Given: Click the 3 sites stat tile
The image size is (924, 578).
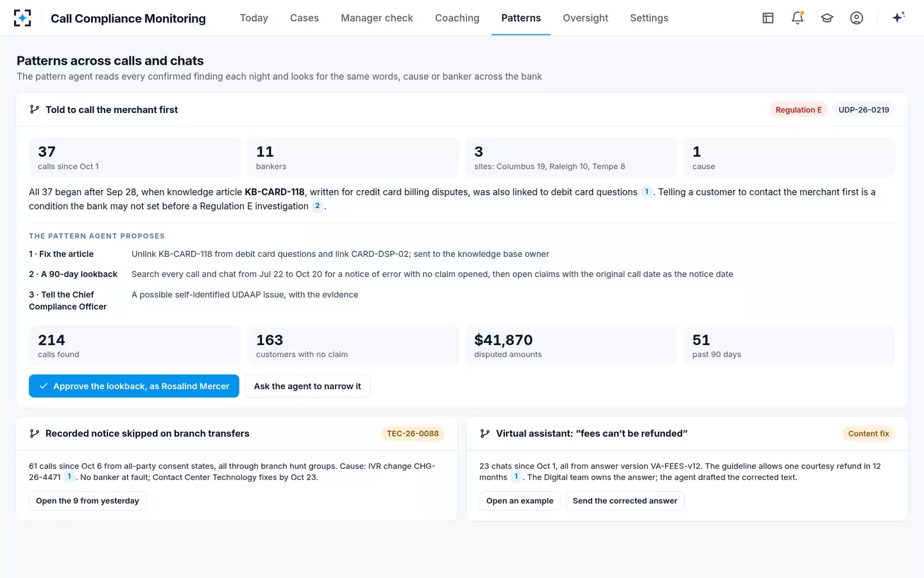Looking at the screenshot, I should point(571,157).
